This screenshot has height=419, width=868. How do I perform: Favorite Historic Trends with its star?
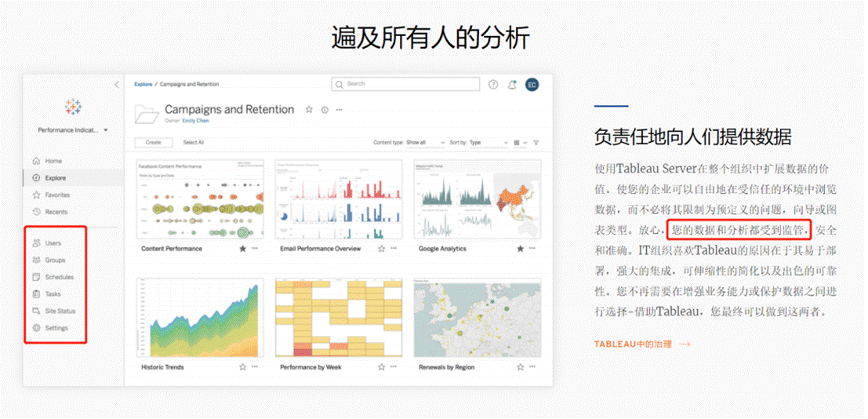[x=242, y=367]
